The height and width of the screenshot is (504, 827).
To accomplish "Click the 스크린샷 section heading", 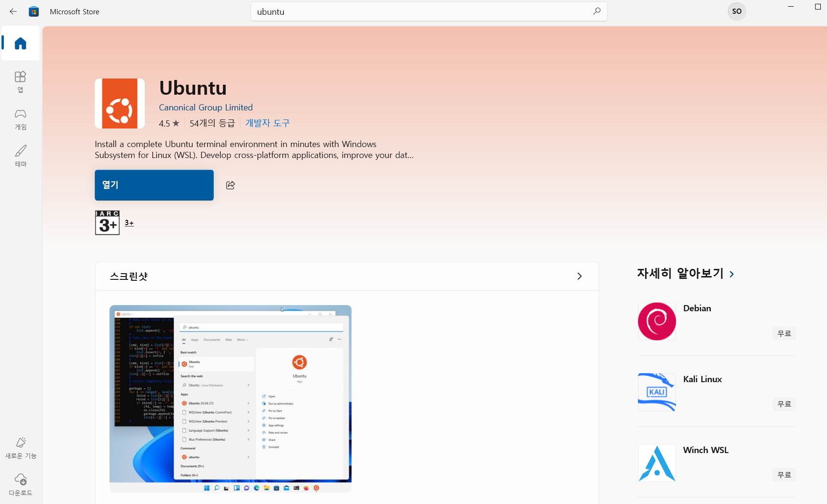I will [x=129, y=277].
